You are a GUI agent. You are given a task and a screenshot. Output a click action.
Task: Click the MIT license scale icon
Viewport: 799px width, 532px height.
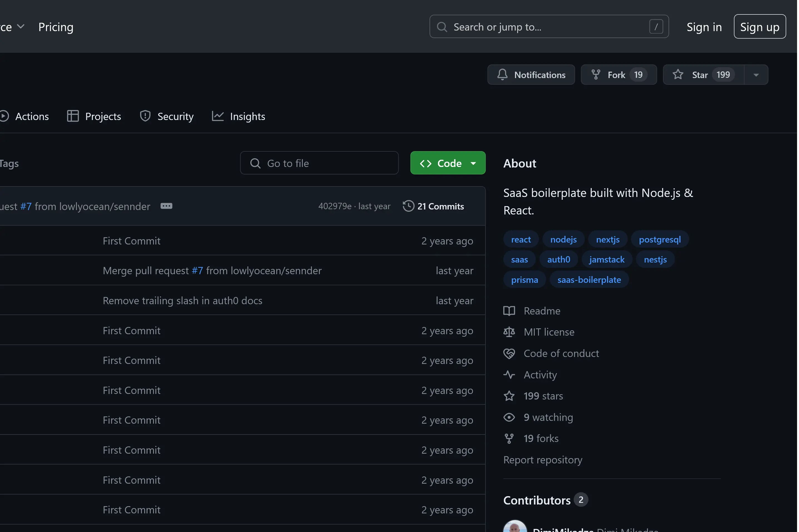509,332
